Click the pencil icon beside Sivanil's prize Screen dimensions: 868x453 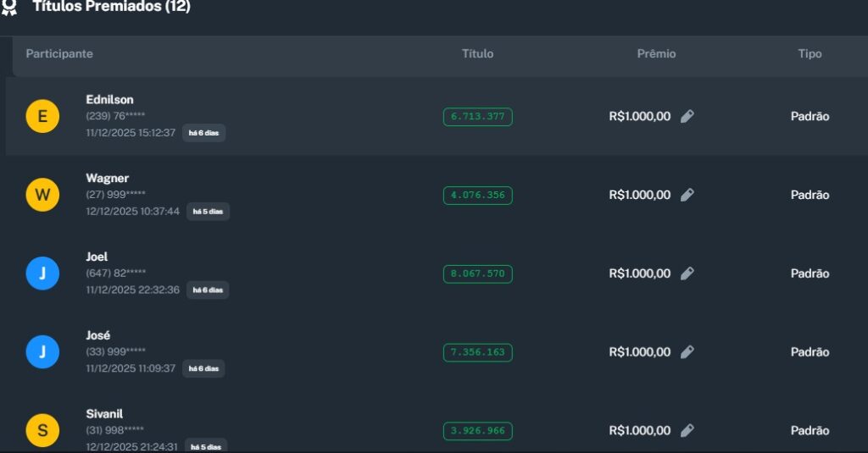pyautogui.click(x=687, y=430)
